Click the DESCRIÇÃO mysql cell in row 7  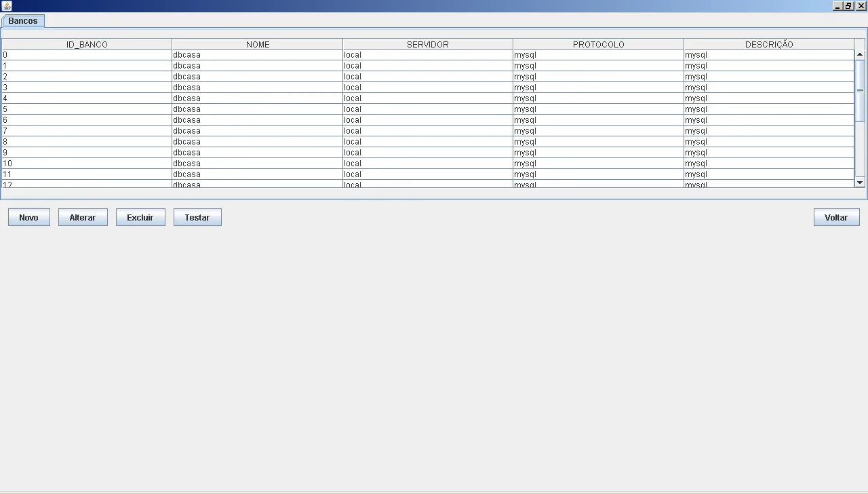pos(769,131)
